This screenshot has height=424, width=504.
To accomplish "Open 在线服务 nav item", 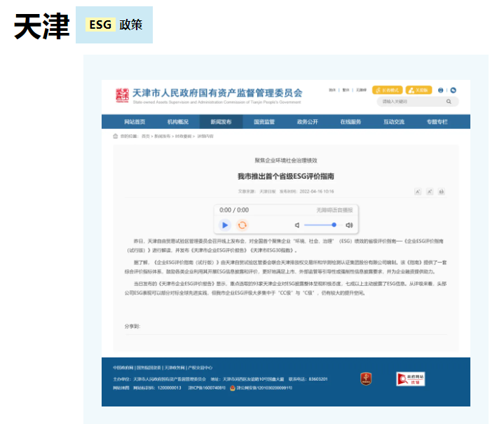I will click(350, 122).
